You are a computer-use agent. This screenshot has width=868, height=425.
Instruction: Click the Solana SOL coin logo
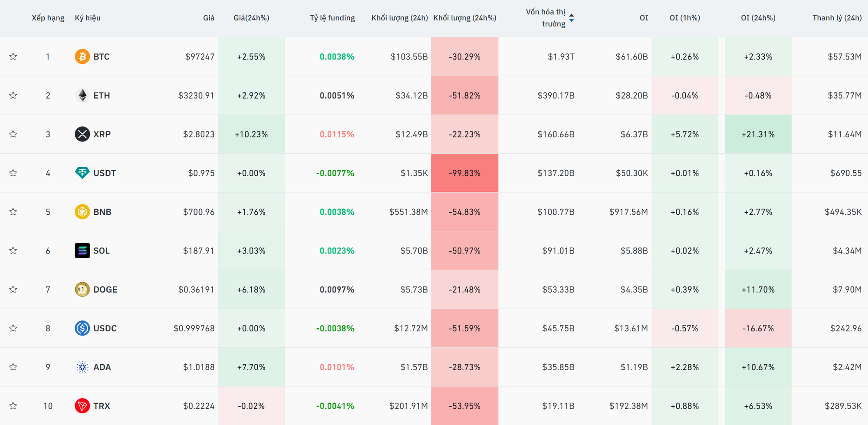[x=82, y=250]
